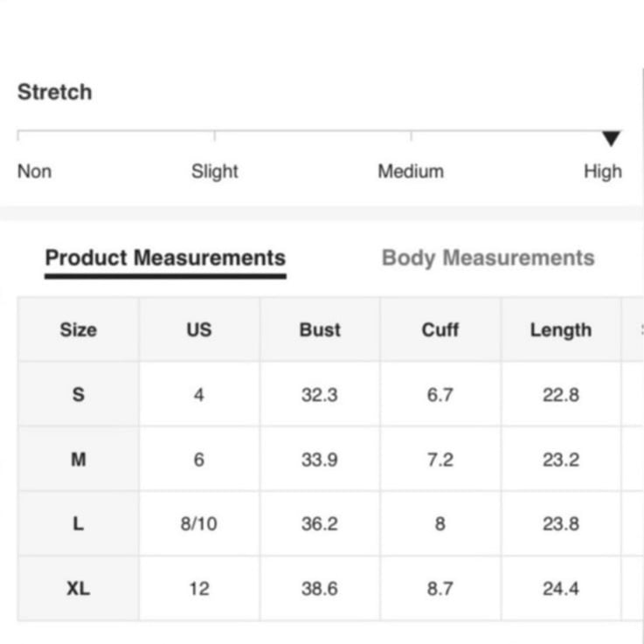This screenshot has width=644, height=644.
Task: Click the High stretch label
Action: point(603,171)
